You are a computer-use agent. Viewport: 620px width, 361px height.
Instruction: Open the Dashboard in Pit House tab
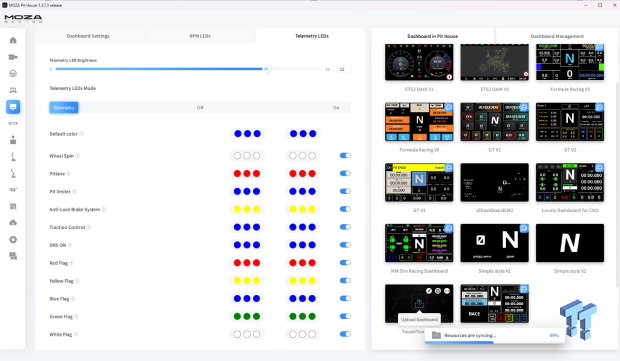(433, 36)
